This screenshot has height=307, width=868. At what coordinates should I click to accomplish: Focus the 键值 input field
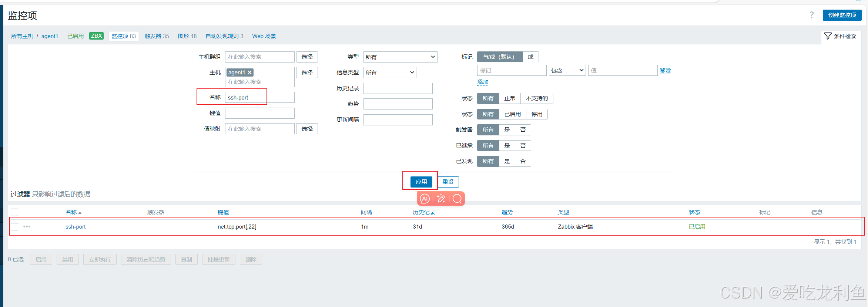click(x=259, y=113)
